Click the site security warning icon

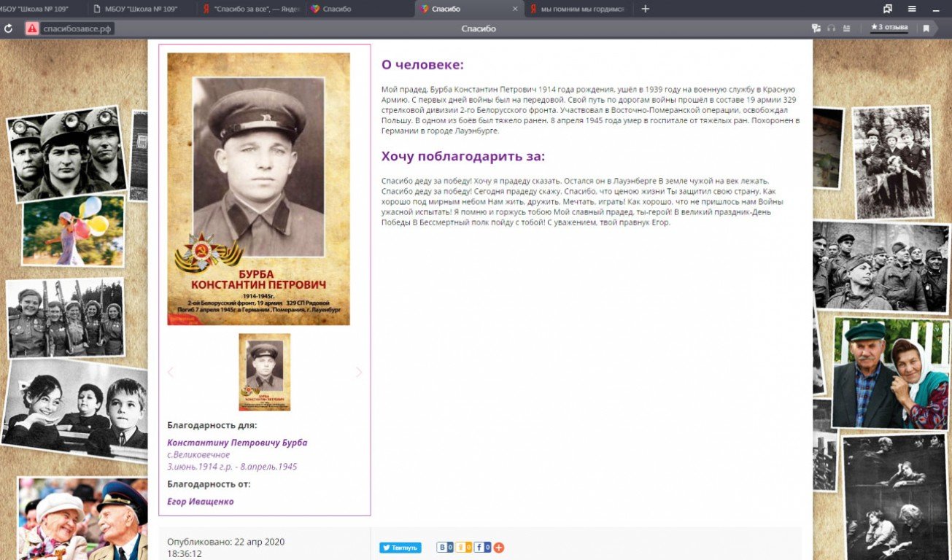[x=31, y=28]
